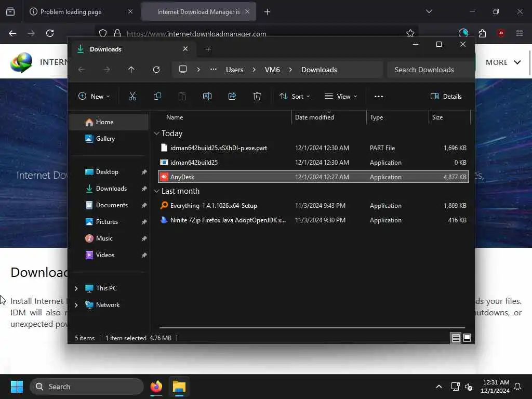
Task: Open uBlock Origin extension icon in Firefox
Action: click(x=501, y=33)
